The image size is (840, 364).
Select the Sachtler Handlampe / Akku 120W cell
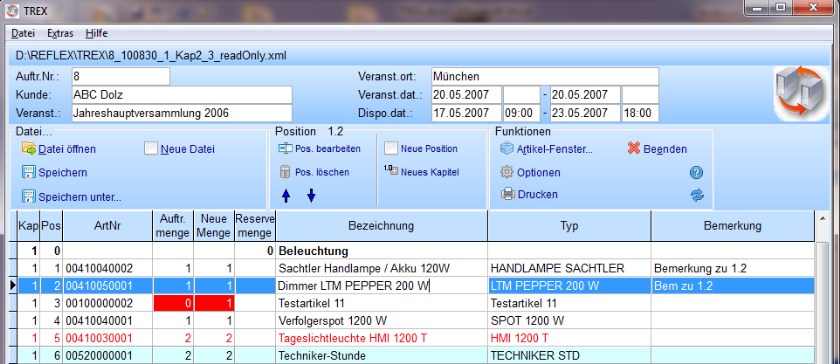(x=381, y=269)
